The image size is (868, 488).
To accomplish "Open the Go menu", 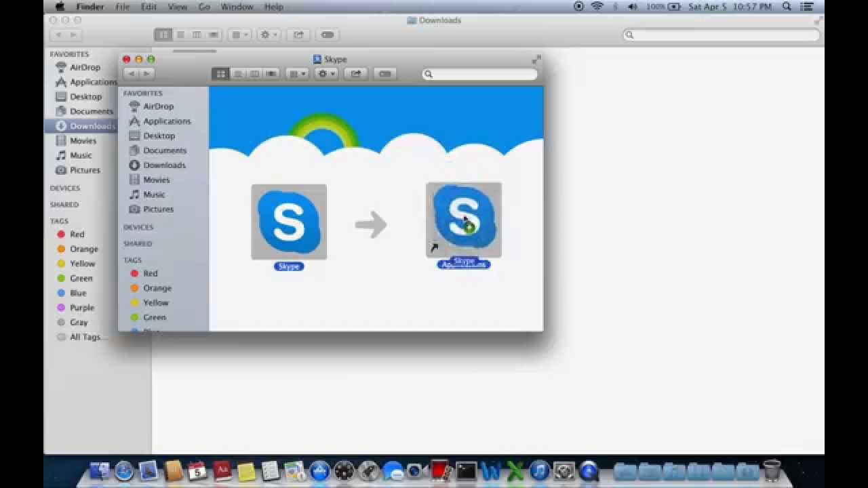I will [204, 7].
